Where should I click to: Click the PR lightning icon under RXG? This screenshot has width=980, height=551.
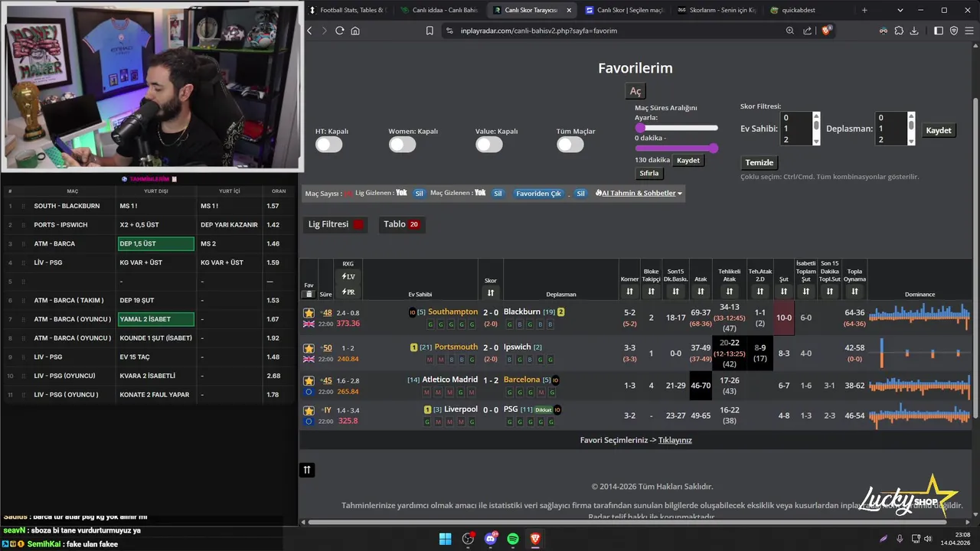(x=348, y=292)
